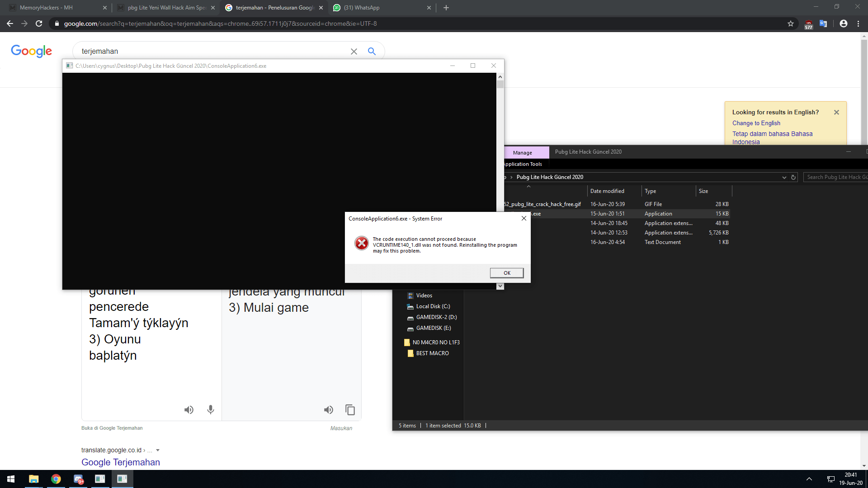Open the Google Translate extension icon
This screenshot has height=488, width=868.
[x=823, y=23]
